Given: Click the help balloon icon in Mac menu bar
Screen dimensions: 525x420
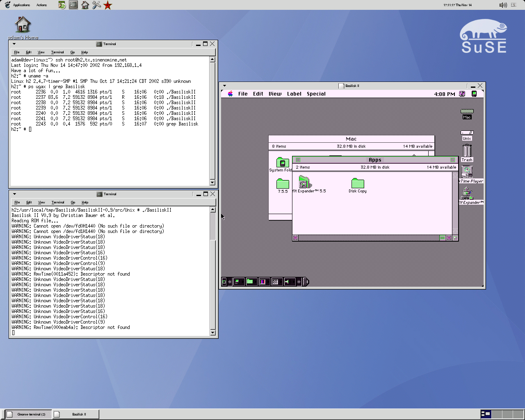Looking at the screenshot, I should [462, 94].
